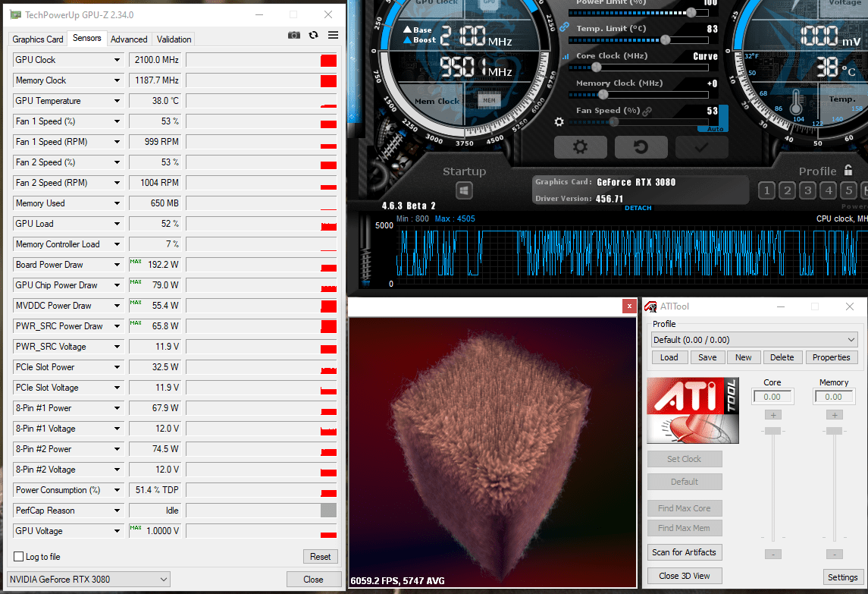
Task: Click the MEM chip icon on the gauge
Action: click(x=489, y=100)
